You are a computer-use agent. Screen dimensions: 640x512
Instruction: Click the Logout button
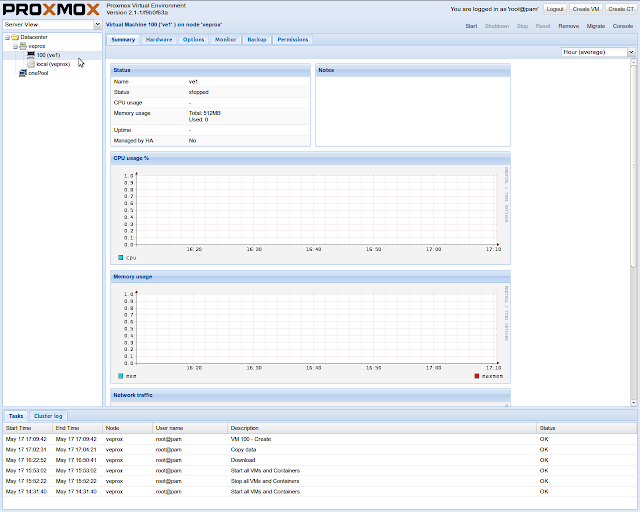555,9
